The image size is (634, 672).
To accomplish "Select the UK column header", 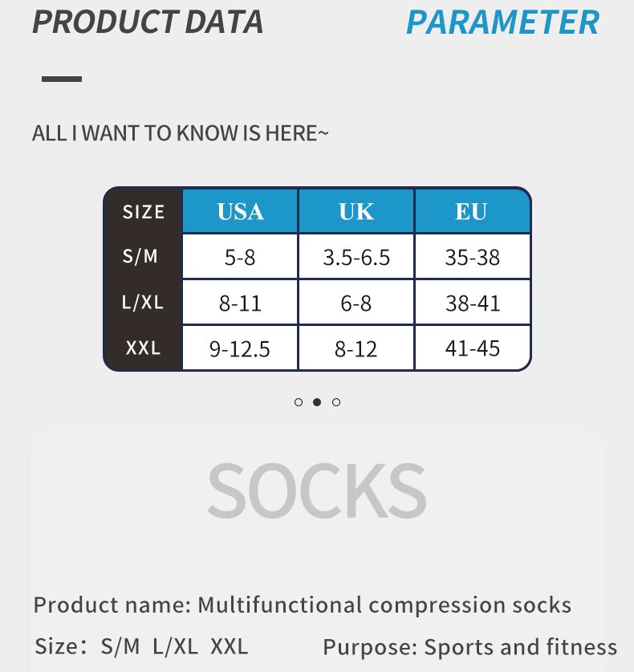I will pyautogui.click(x=356, y=211).
